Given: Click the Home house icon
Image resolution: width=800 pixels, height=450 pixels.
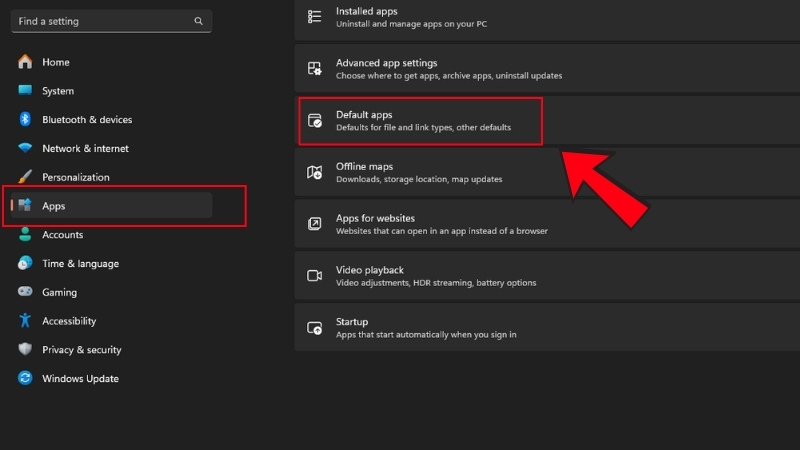Looking at the screenshot, I should point(25,62).
